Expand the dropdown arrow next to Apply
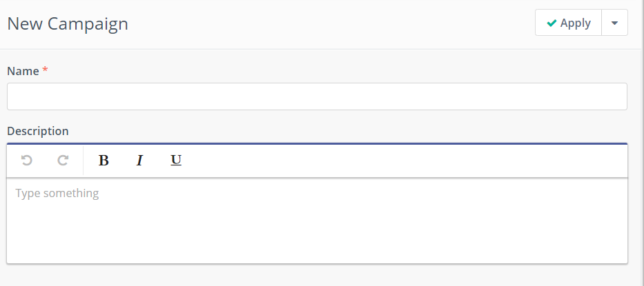 click(x=614, y=23)
